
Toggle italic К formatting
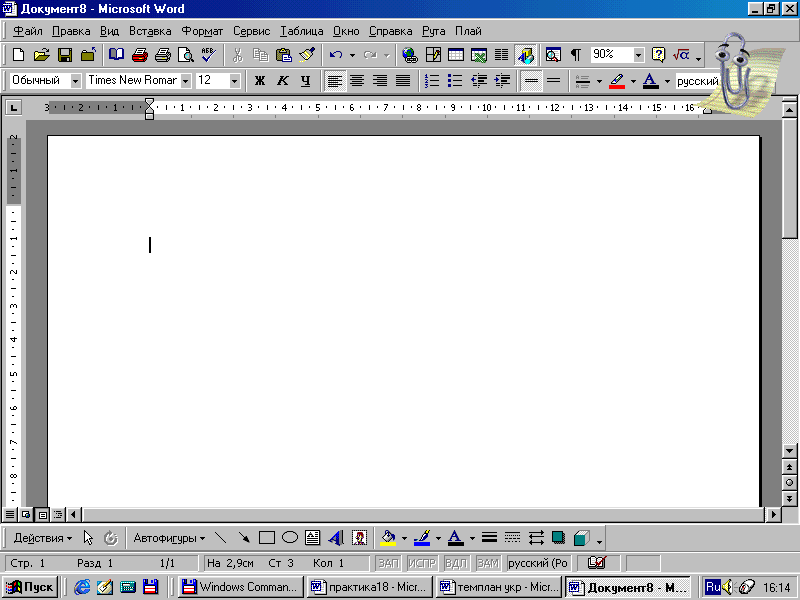point(283,81)
